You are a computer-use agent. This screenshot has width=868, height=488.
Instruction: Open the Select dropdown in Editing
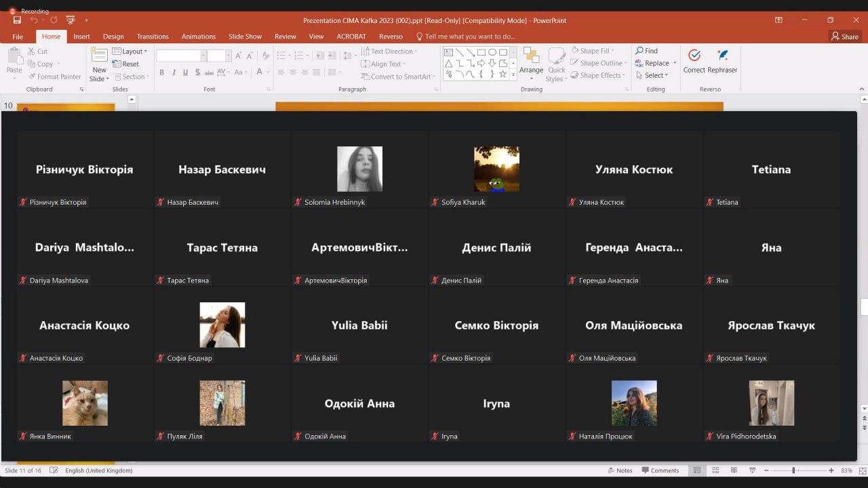pyautogui.click(x=655, y=75)
